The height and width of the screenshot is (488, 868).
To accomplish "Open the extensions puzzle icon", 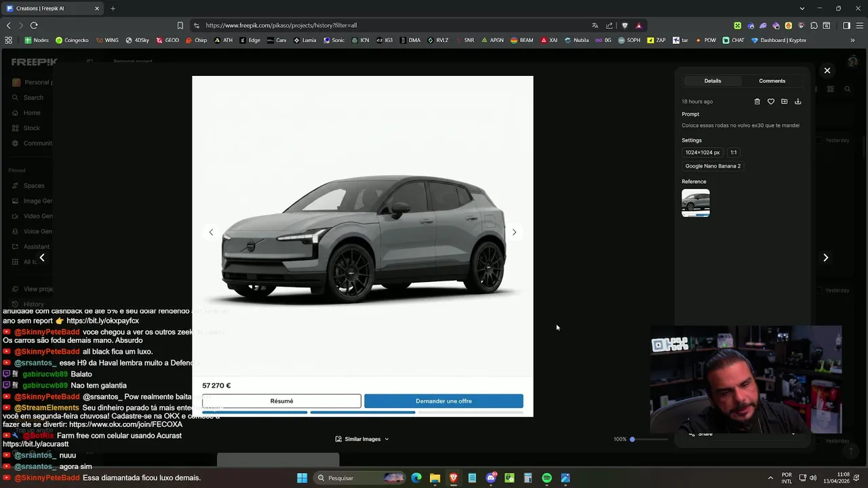I will (x=814, y=25).
